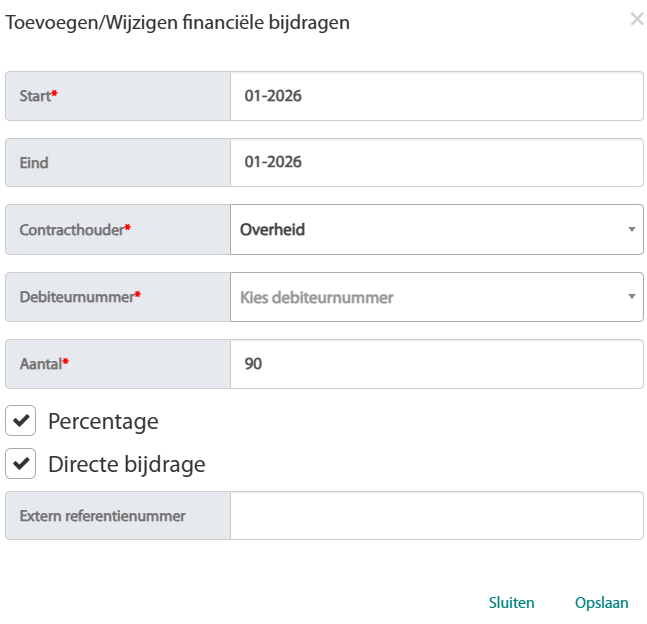Click the Extern referentienummer input field
Screen dimensions: 647x624
[436, 516]
